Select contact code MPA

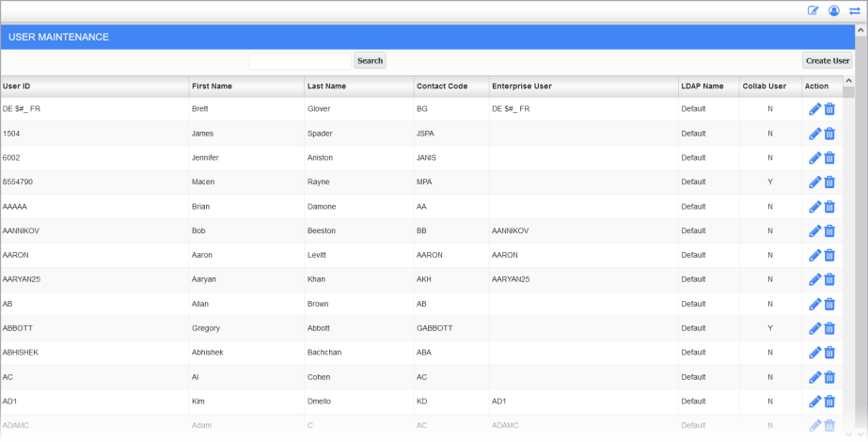424,182
